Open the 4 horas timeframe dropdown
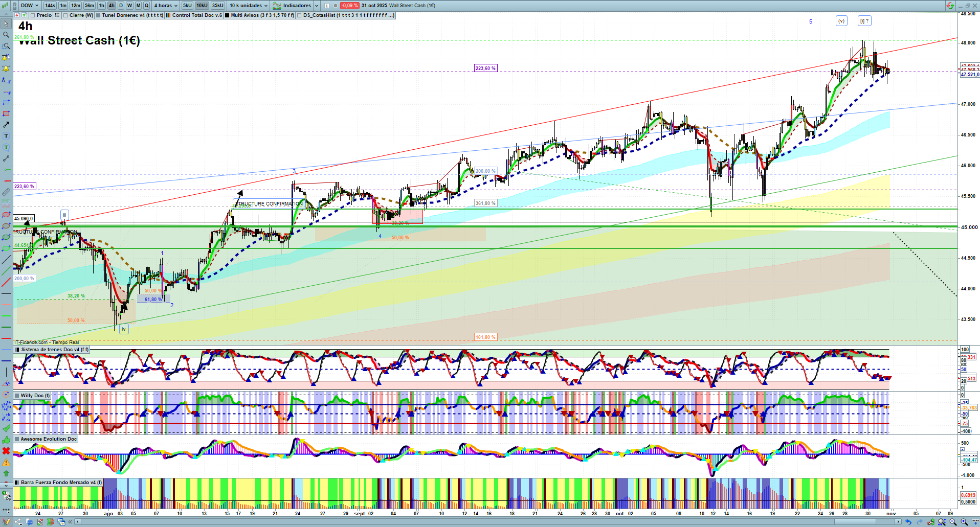The image size is (980, 527). pos(166,6)
